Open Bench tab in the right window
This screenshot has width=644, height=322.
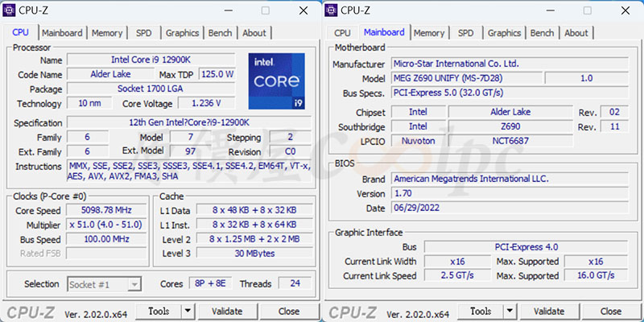point(542,33)
